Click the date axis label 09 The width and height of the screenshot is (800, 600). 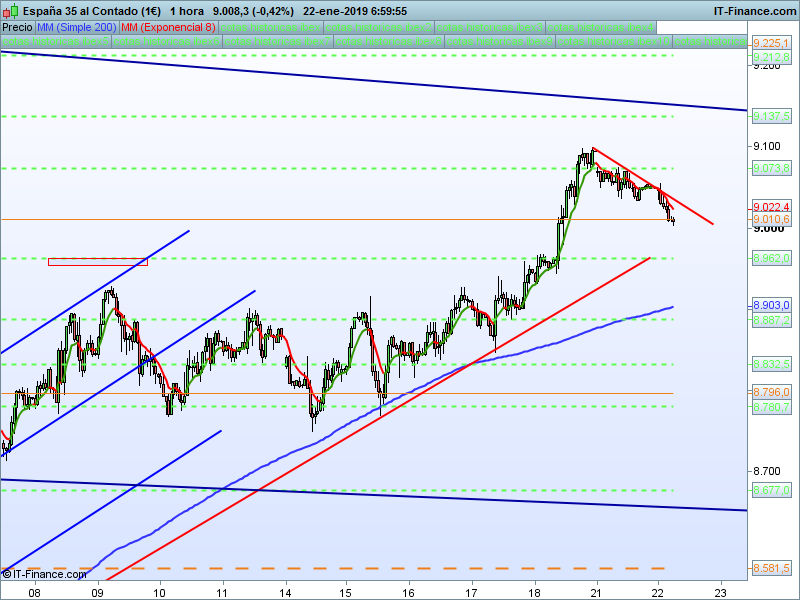tap(97, 593)
